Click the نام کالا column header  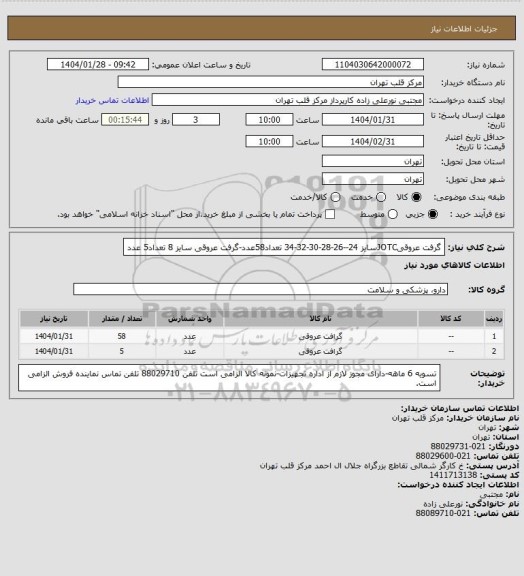tap(320, 318)
